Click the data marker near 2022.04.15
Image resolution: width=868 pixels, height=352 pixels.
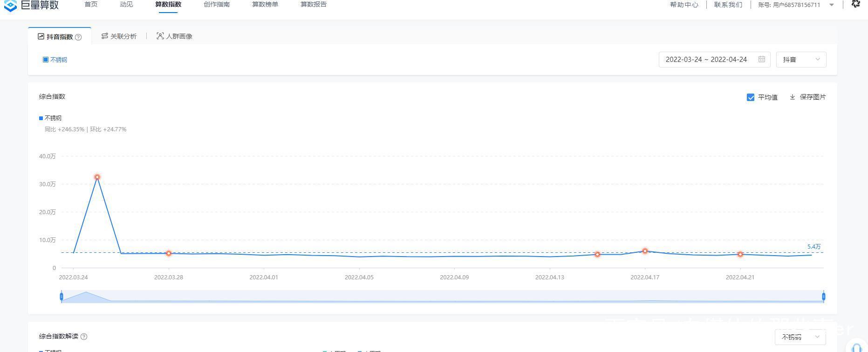(x=597, y=254)
